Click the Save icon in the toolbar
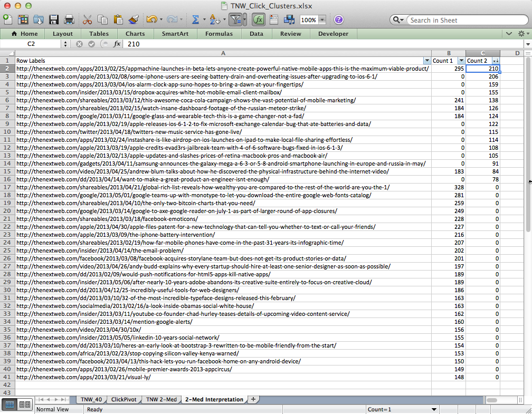This screenshot has width=532, height=414. (x=54, y=20)
